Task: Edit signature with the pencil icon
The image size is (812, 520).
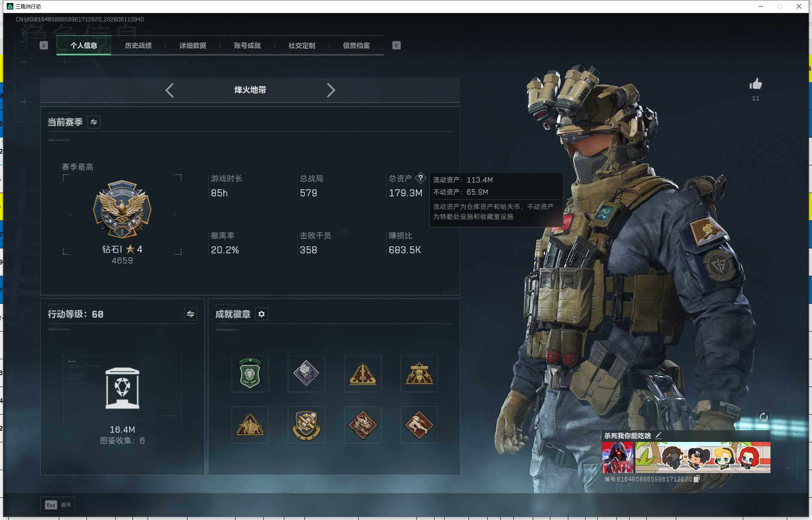Action: tap(658, 436)
